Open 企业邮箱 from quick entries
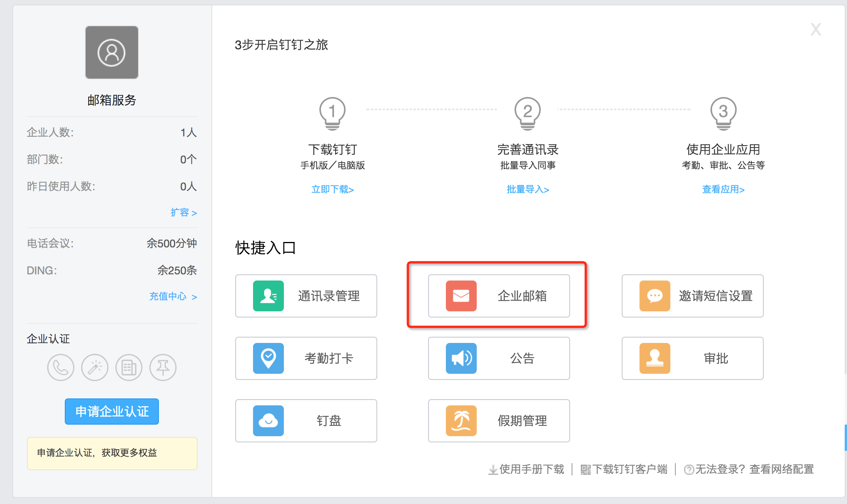Screen dimensions: 847x504 coord(499,296)
